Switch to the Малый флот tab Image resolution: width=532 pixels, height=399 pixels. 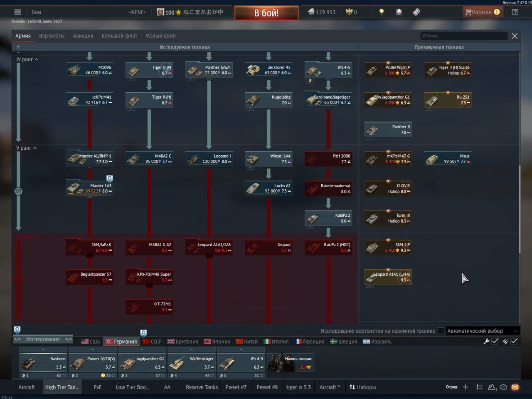pyautogui.click(x=160, y=36)
